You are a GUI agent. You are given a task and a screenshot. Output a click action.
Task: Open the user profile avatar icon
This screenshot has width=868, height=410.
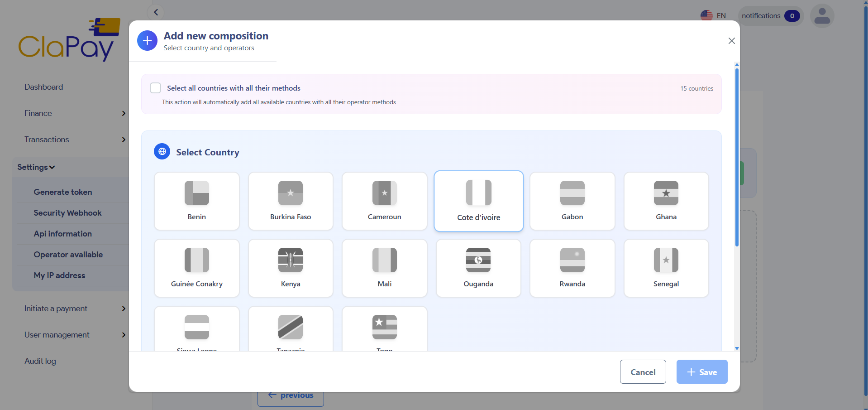click(821, 15)
